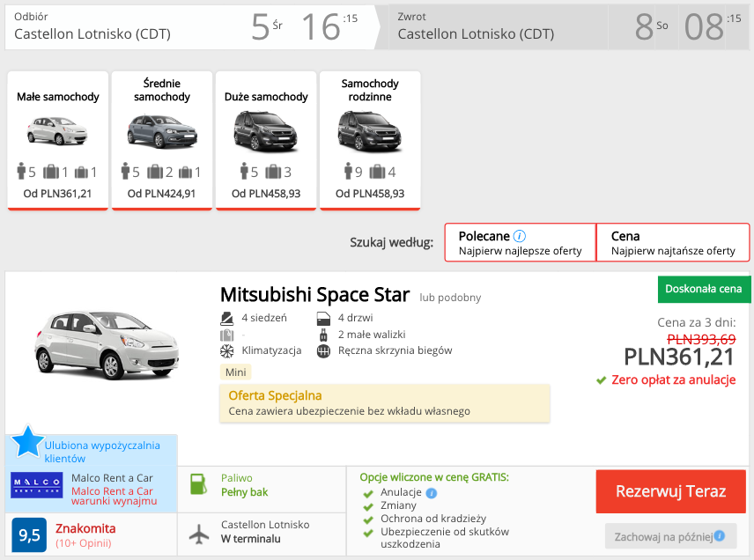Change the pickup time 16:15

(x=329, y=26)
